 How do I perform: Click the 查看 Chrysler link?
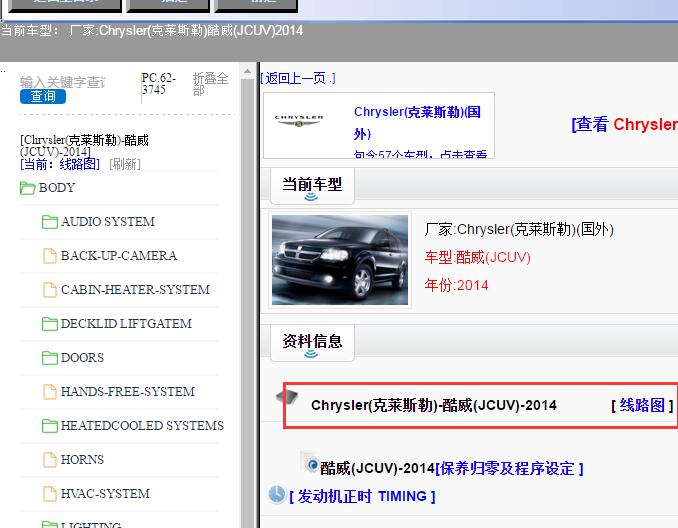[624, 125]
